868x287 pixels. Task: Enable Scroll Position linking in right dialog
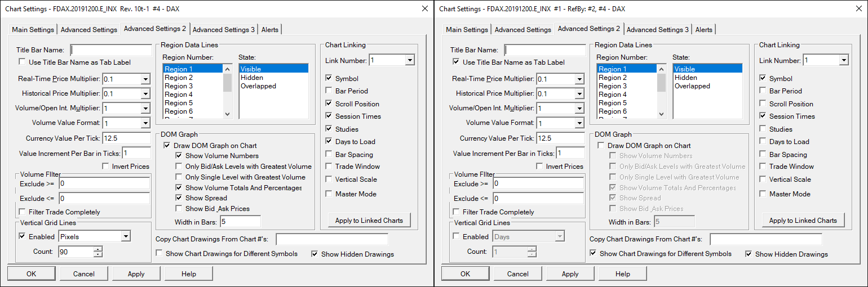763,104
